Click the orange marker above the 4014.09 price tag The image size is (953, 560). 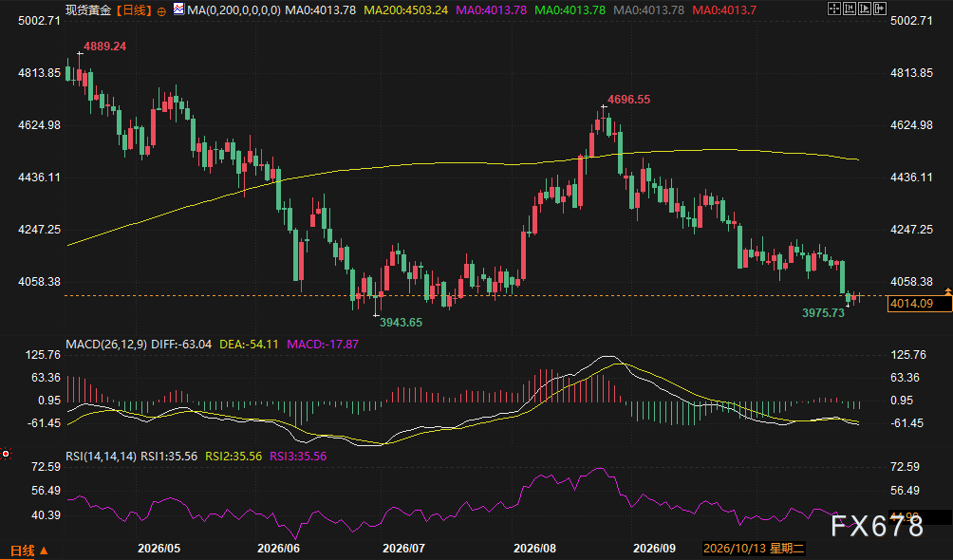947,291
